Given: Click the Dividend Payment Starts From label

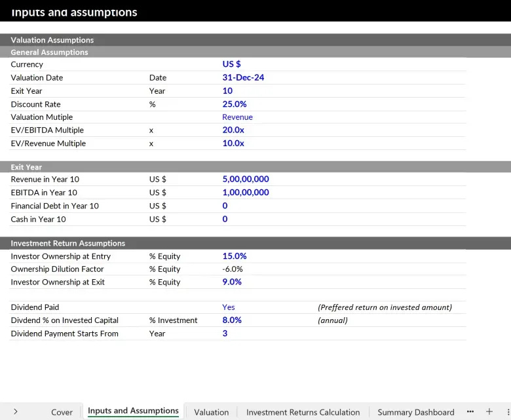Looking at the screenshot, I should pyautogui.click(x=64, y=334).
